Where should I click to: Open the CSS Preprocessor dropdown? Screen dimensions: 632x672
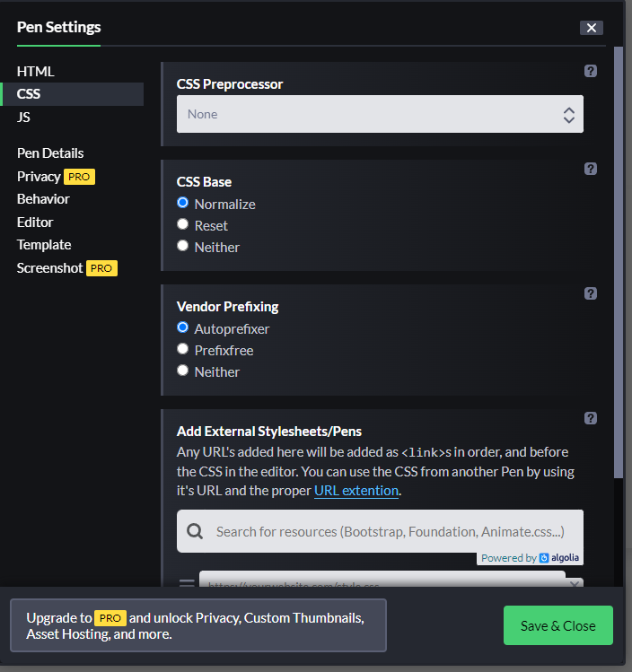[x=380, y=114]
